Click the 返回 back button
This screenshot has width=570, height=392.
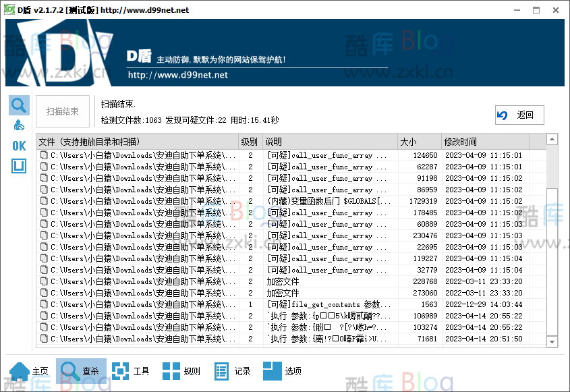519,115
